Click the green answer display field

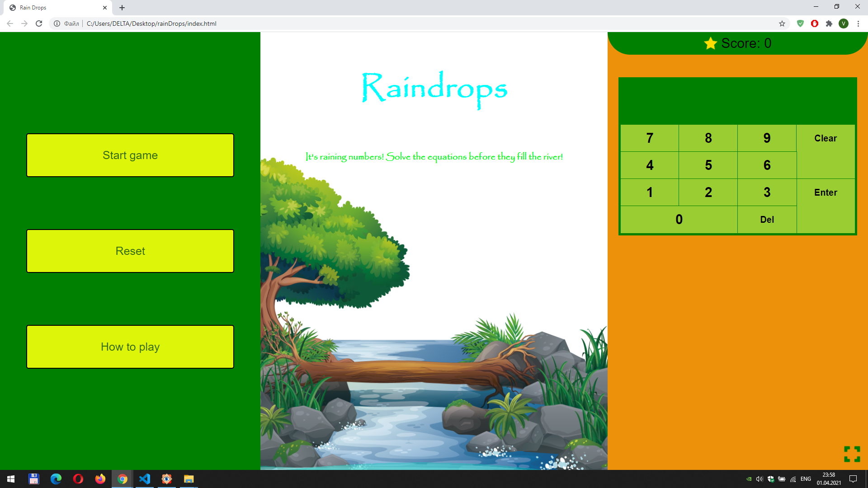click(738, 101)
